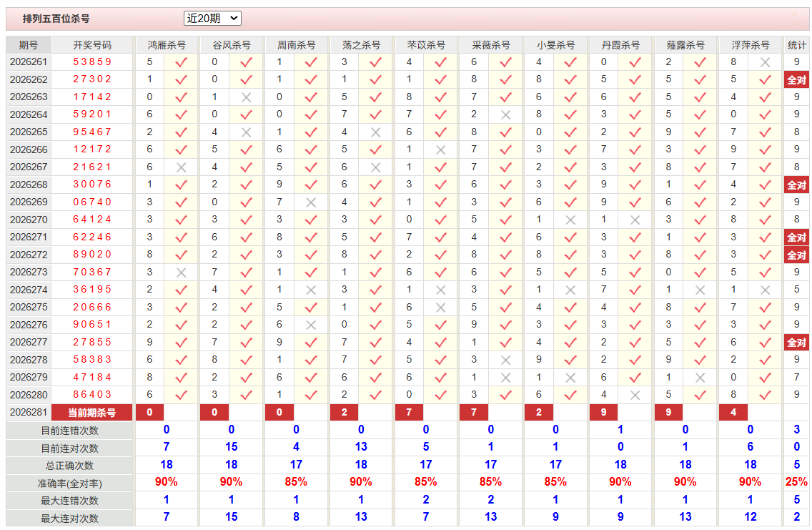Click the X mark for 芣苡杀号 in row 2026275
The image size is (812, 530).
pyautogui.click(x=441, y=308)
